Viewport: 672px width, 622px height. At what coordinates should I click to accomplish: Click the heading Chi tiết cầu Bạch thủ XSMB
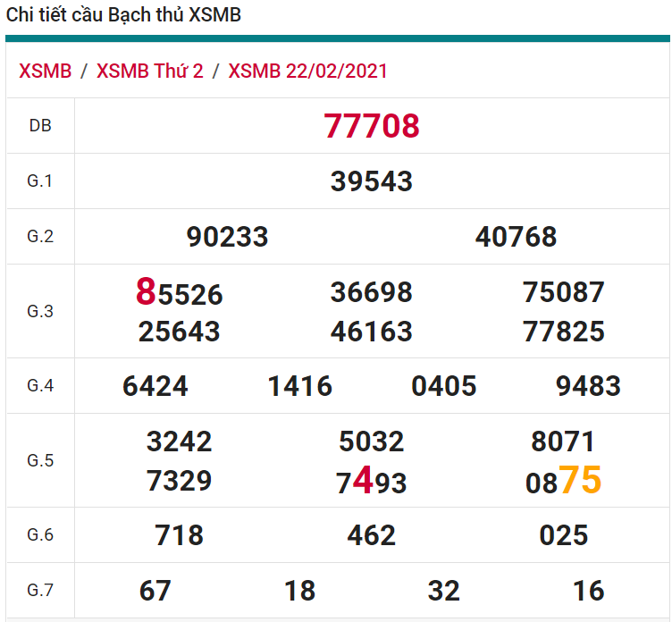click(123, 15)
